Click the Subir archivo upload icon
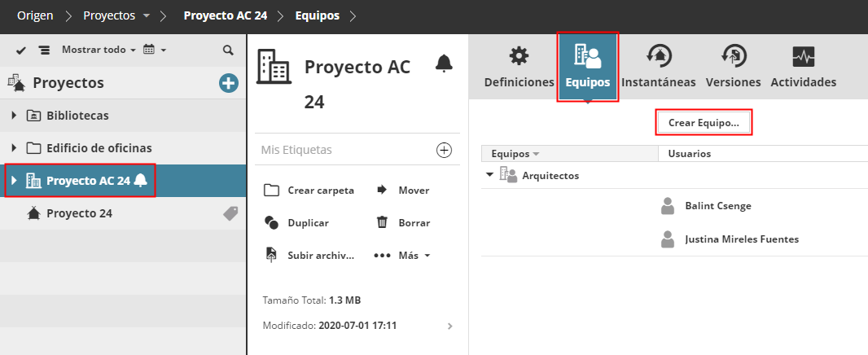 272,255
